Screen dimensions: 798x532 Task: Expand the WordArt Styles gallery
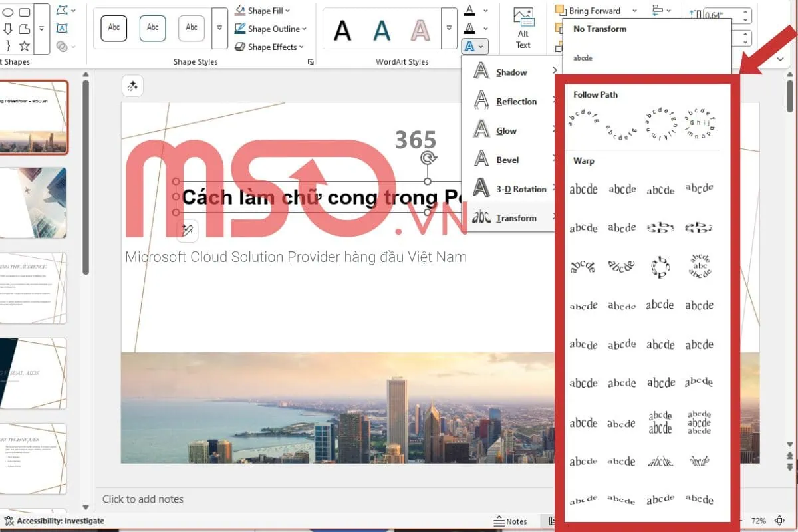(x=449, y=29)
